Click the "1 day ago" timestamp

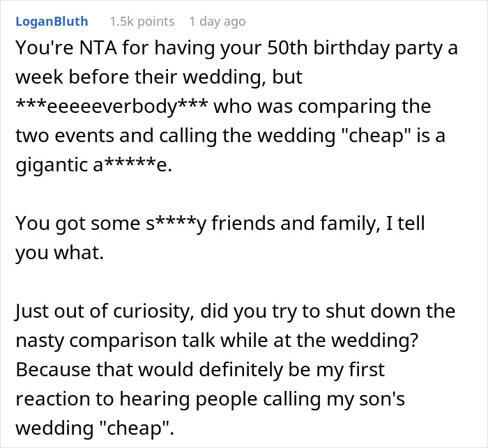(x=217, y=22)
